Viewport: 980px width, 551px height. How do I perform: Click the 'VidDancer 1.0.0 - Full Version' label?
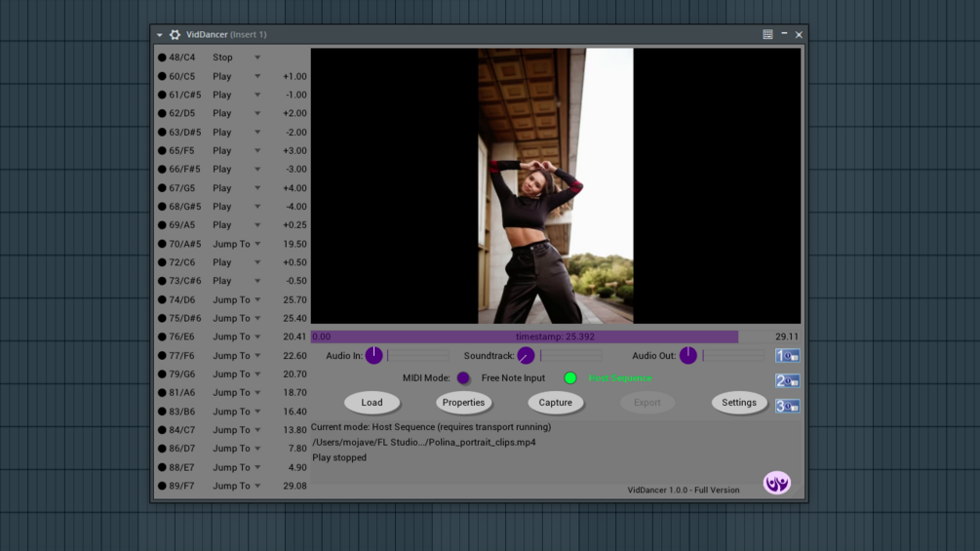point(684,490)
